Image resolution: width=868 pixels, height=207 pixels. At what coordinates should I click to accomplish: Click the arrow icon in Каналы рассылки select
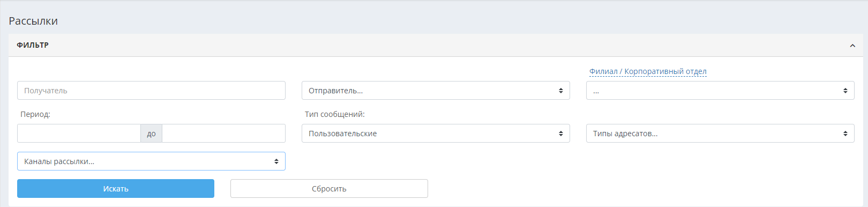point(276,161)
